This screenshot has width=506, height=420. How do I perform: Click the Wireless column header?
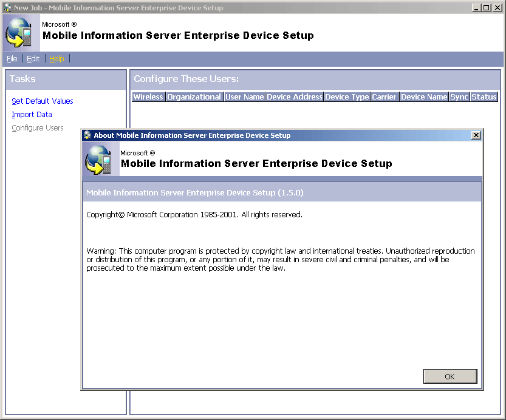(148, 97)
